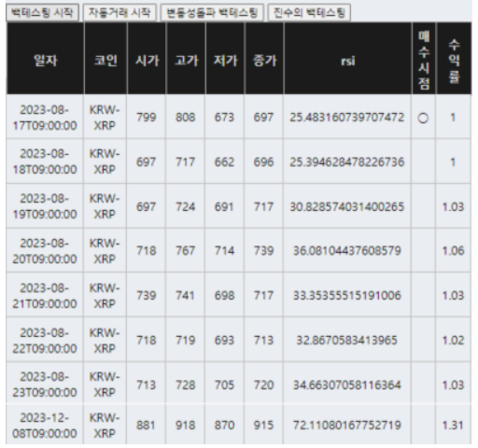Click the 저가 column header
478x448 pixels.
(x=225, y=59)
